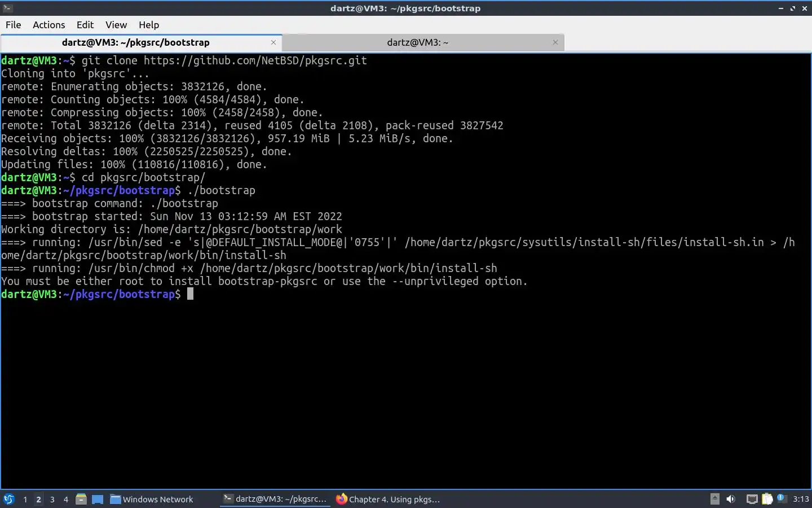Screen dimensions: 812x508
Task: Click the clock showing 3:13
Action: [801, 499]
